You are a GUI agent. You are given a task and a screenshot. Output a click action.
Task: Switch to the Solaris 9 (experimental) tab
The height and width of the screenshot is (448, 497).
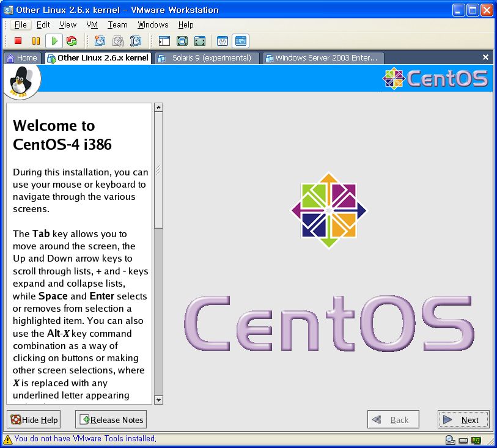click(207, 58)
